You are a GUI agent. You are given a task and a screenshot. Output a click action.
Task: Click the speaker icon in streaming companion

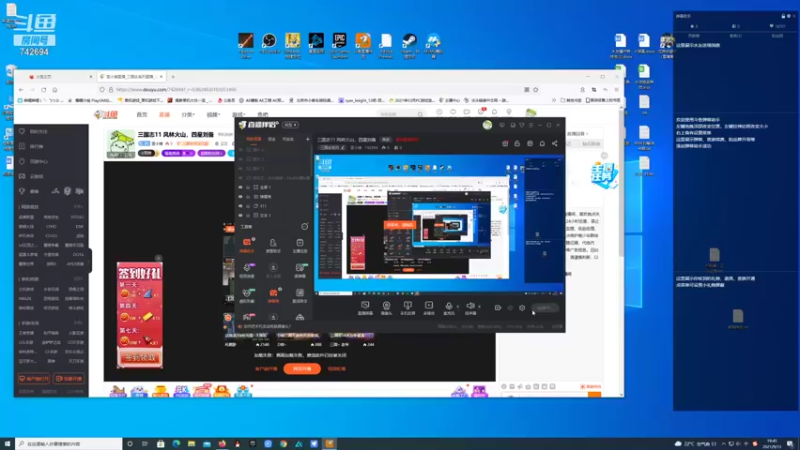pos(470,307)
